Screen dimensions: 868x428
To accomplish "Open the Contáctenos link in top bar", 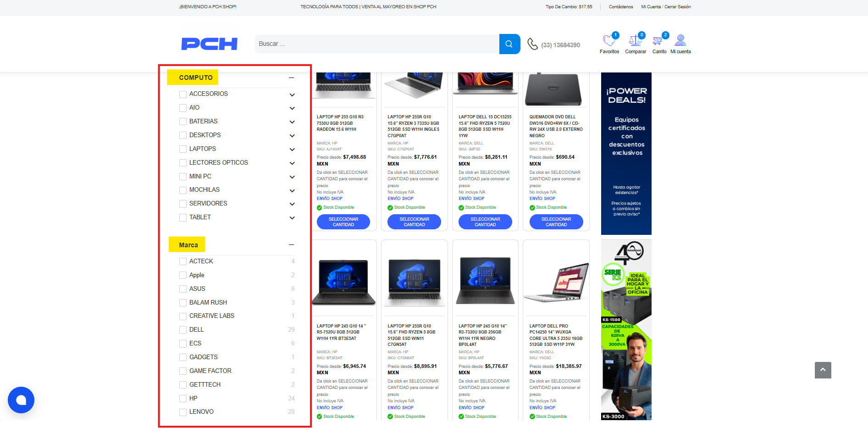I will pyautogui.click(x=620, y=7).
